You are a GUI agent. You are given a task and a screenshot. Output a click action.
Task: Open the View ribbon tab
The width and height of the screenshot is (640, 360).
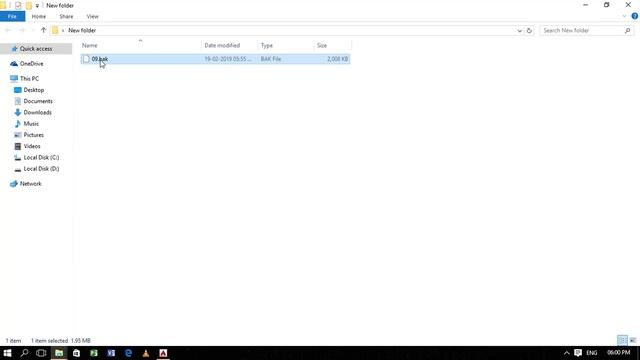tap(93, 16)
